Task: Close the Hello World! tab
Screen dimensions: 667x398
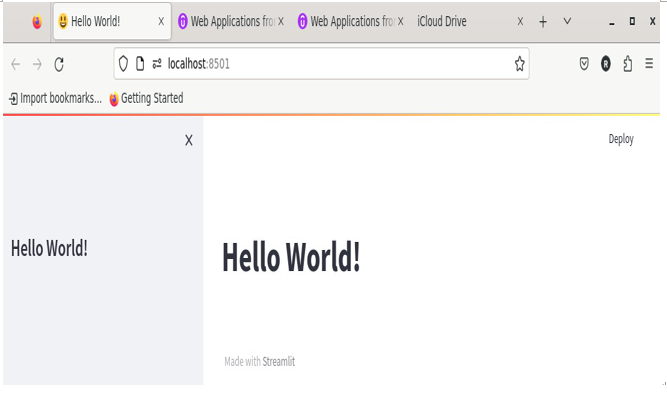Action: tap(161, 21)
